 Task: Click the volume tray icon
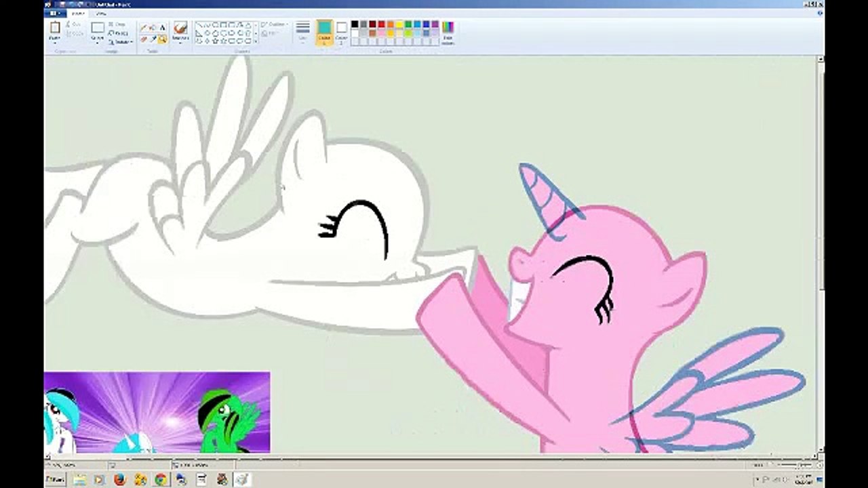[785, 479]
